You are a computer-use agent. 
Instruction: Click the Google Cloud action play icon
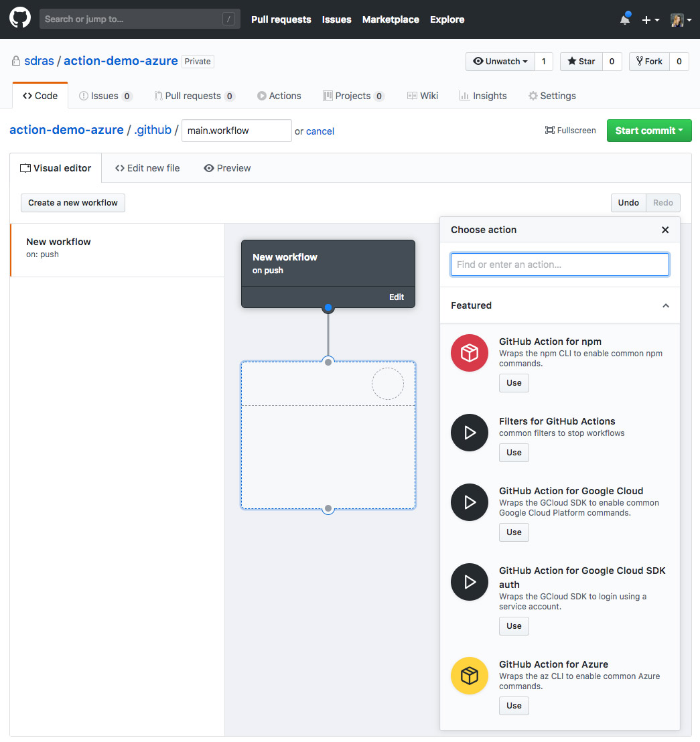pos(469,502)
